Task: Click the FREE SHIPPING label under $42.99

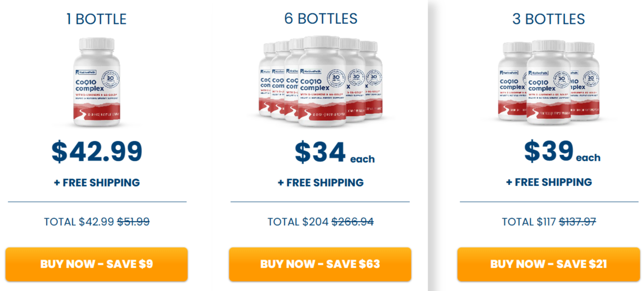Action: click(97, 182)
